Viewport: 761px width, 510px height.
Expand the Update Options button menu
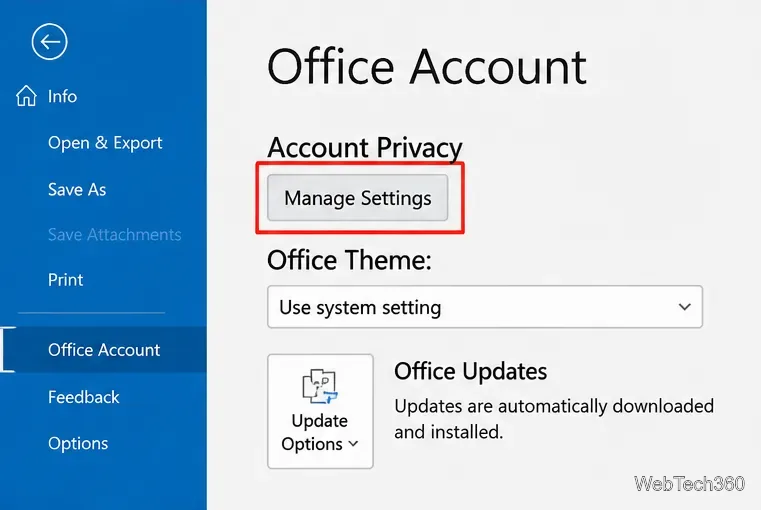320,411
